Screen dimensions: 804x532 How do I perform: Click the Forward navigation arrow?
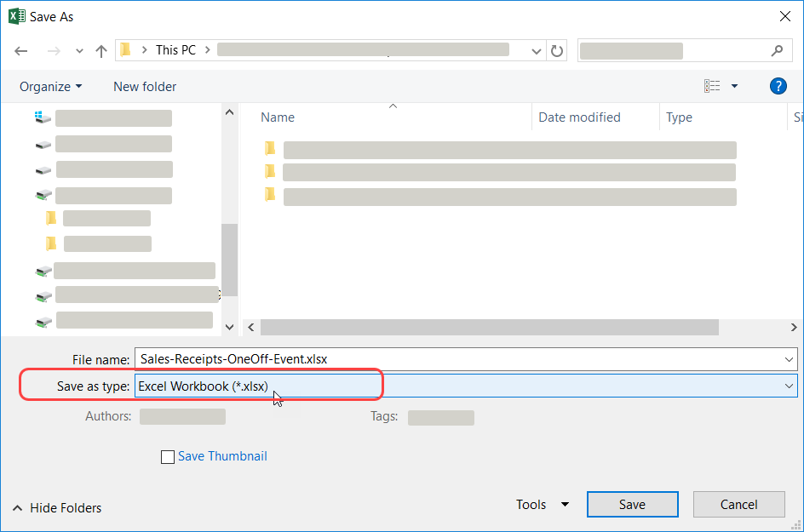[53, 51]
